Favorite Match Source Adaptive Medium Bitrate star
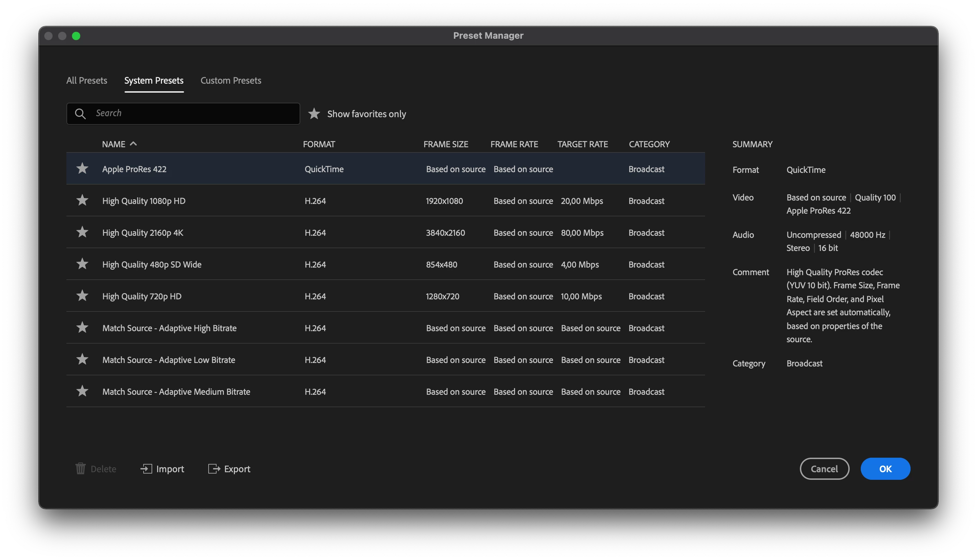The height and width of the screenshot is (560, 977). [82, 391]
